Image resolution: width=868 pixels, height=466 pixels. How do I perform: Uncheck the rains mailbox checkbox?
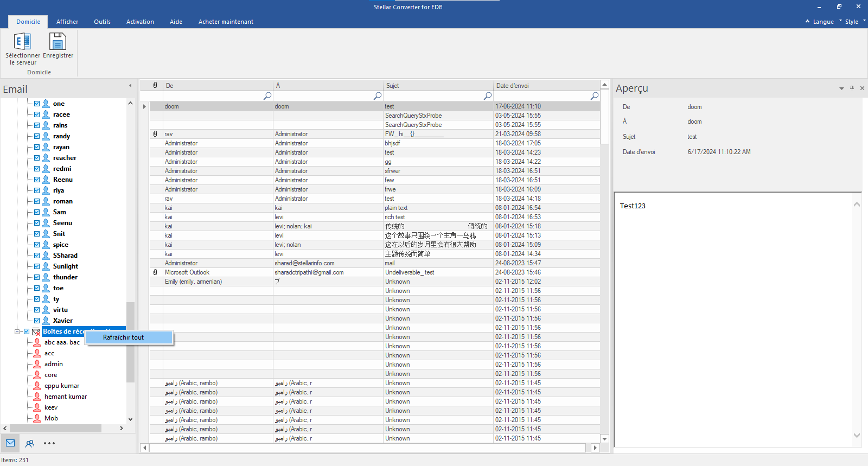pyautogui.click(x=37, y=125)
